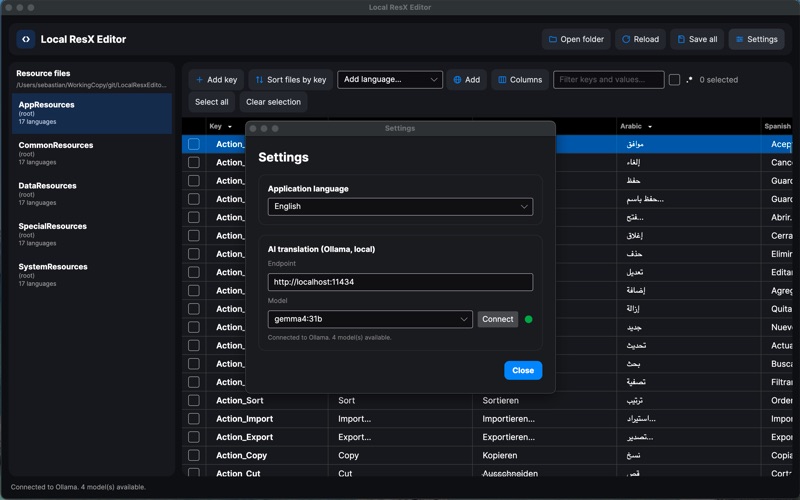Click the Connect button in Settings
Screen dimensions: 800x500
tap(497, 319)
